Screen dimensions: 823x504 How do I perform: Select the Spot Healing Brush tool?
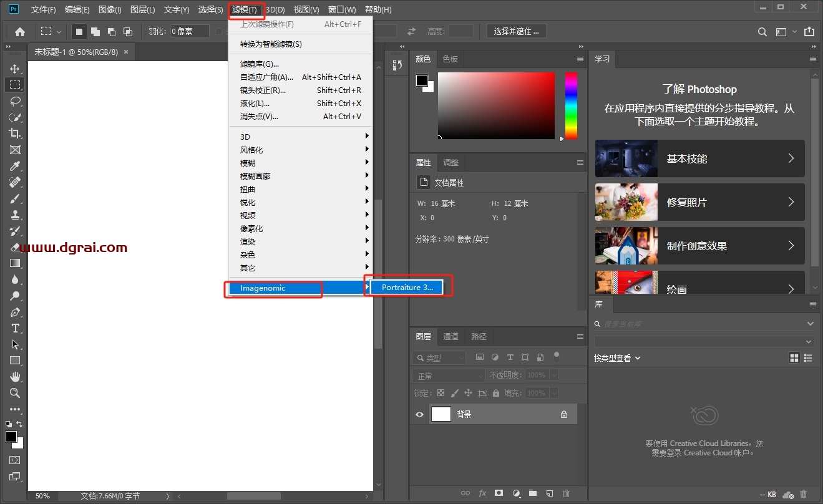pyautogui.click(x=15, y=182)
